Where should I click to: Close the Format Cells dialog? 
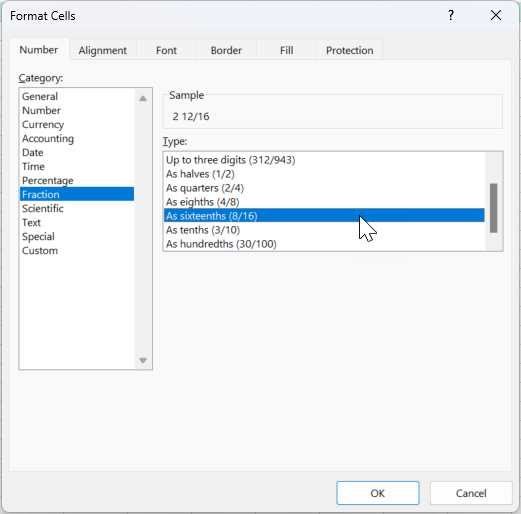coord(496,15)
